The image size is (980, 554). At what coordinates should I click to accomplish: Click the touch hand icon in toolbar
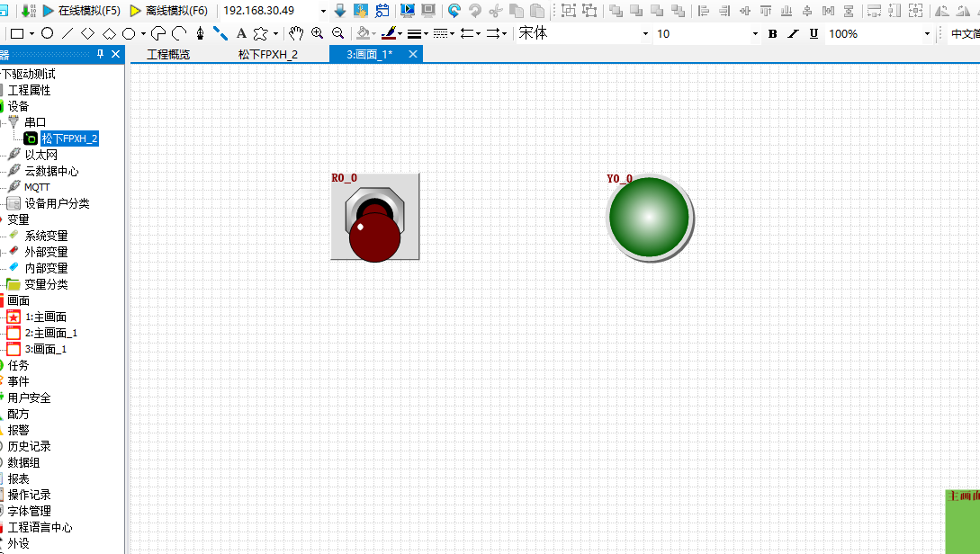coord(361,11)
